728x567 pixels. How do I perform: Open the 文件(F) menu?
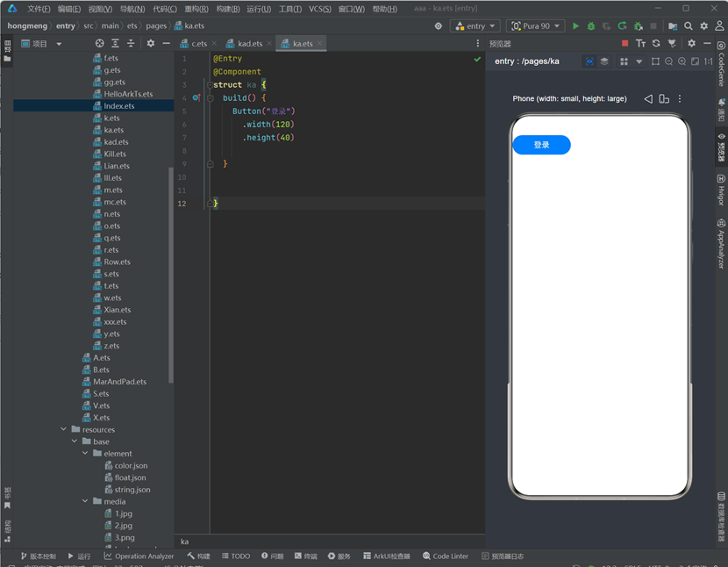click(39, 9)
